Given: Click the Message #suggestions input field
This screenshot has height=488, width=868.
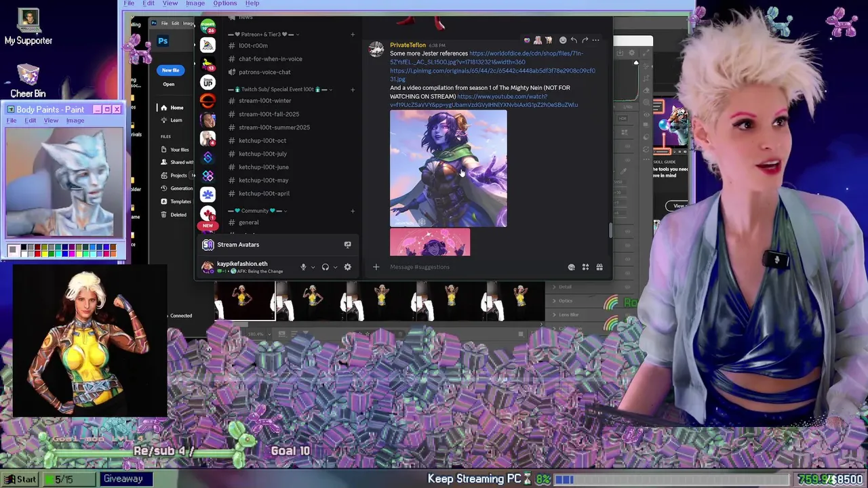Looking at the screenshot, I should pyautogui.click(x=475, y=267).
